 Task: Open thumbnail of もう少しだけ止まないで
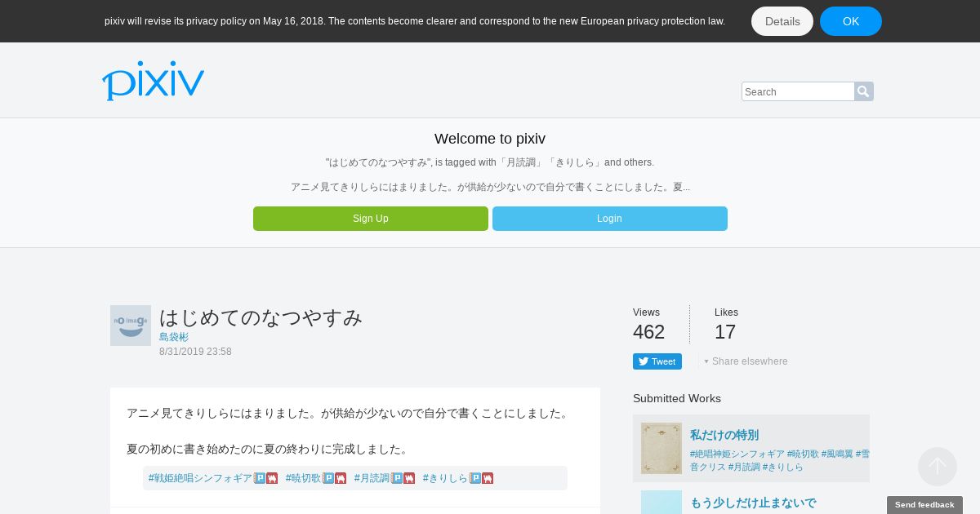pyautogui.click(x=661, y=502)
